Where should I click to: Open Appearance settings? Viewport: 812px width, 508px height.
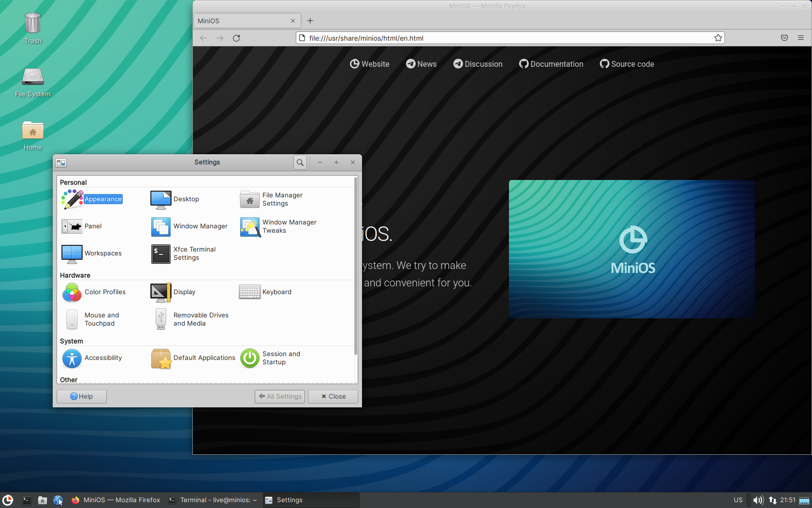(x=92, y=199)
